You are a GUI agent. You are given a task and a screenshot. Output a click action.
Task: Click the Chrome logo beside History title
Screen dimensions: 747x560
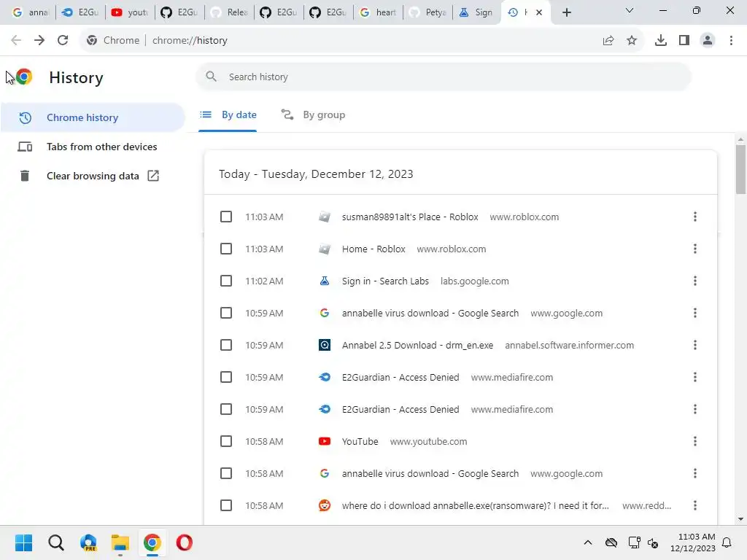tap(24, 77)
